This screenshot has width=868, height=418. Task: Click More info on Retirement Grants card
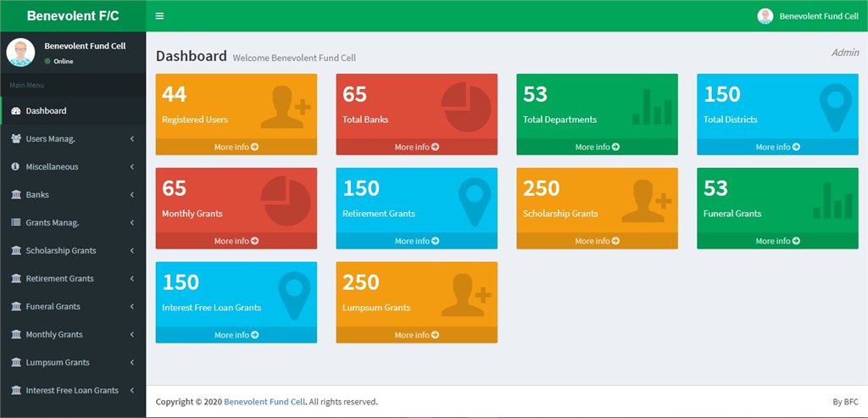416,242
